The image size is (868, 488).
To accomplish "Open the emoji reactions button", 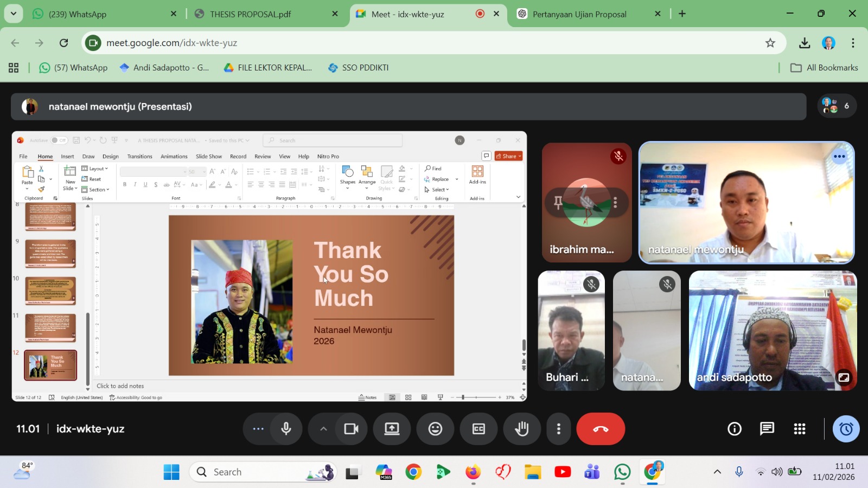I will pyautogui.click(x=435, y=429).
